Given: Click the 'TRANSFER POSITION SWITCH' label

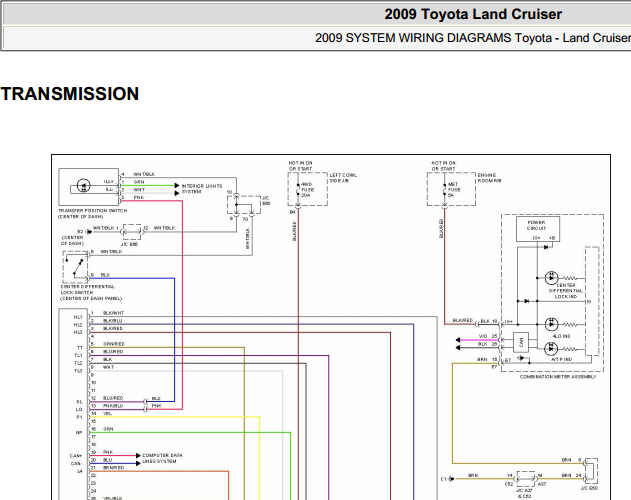Looking at the screenshot, I should tap(93, 211).
